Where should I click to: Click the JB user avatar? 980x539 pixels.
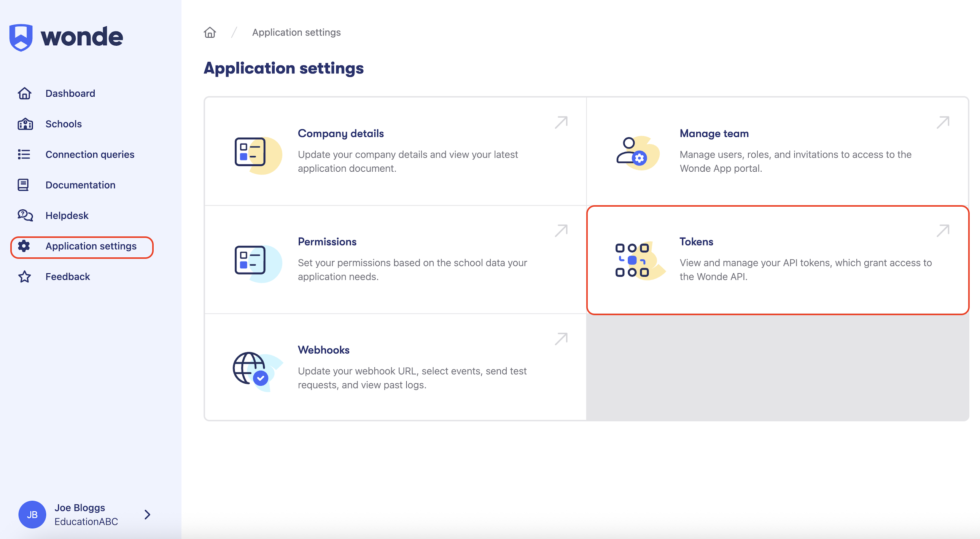pos(32,515)
